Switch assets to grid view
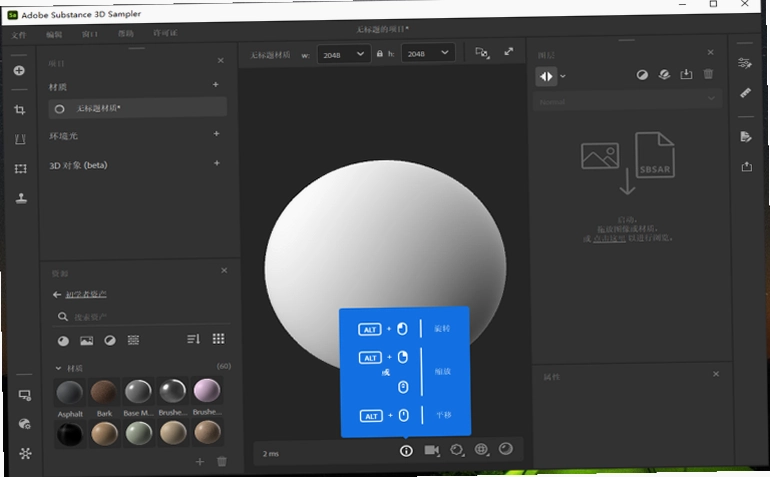Image resolution: width=770 pixels, height=477 pixels. point(219,338)
